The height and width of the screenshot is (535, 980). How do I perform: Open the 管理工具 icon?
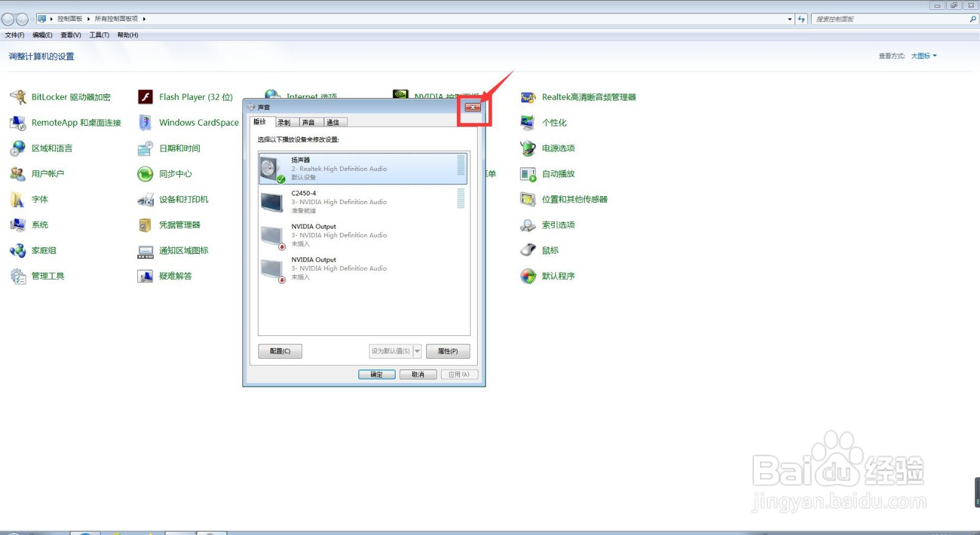pyautogui.click(x=18, y=276)
